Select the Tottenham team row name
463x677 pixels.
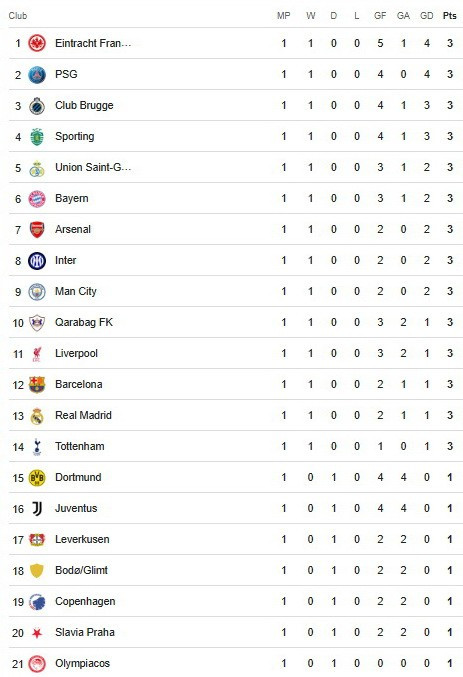click(x=80, y=446)
